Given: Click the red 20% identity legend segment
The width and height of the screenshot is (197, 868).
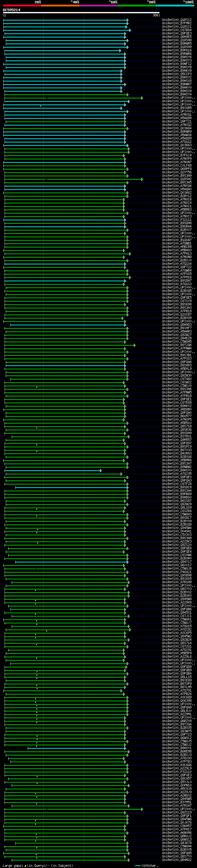Looking at the screenshot, I should point(22,6).
